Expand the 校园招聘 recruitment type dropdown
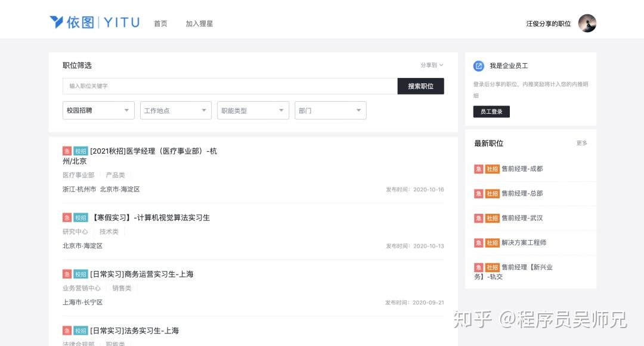This screenshot has width=644, height=346. click(x=98, y=110)
